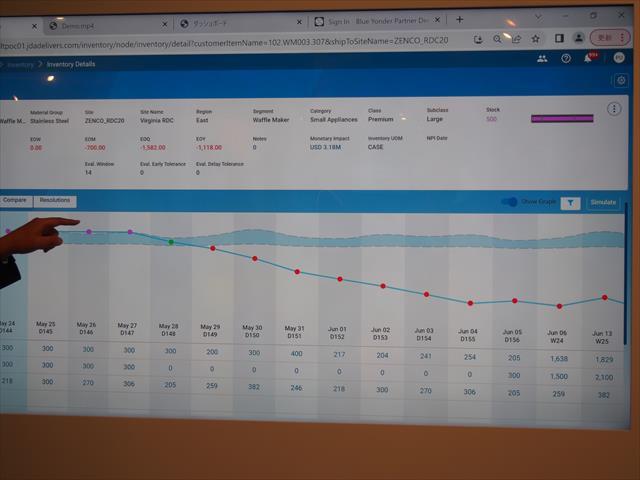
Task: Click the EOY value -1,118.00
Action: click(x=209, y=147)
